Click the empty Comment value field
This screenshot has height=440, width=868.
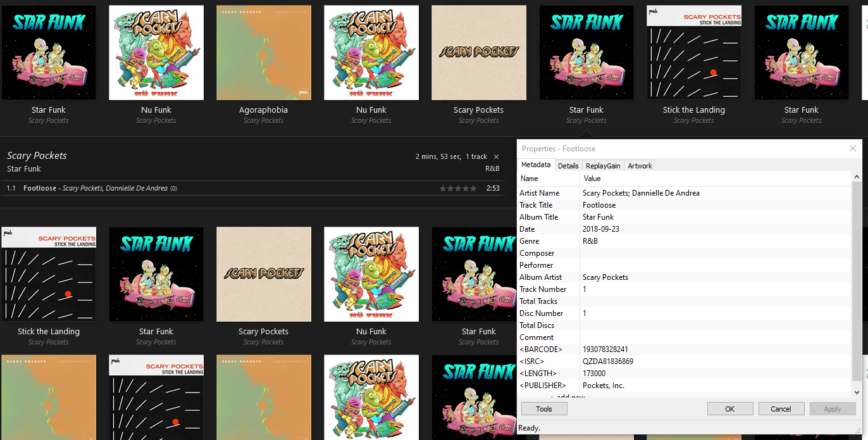[716, 337]
